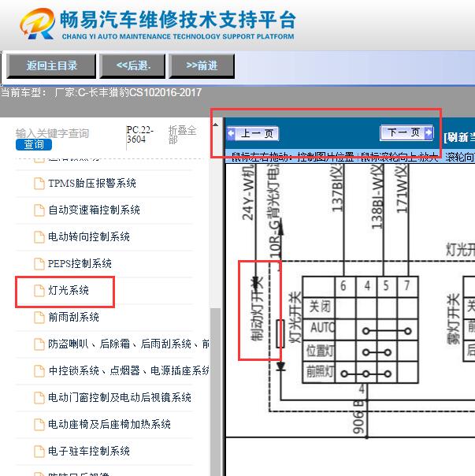
Task: Click 灯光开关 table in wiring diagram
Action: pyautogui.click(x=360, y=329)
